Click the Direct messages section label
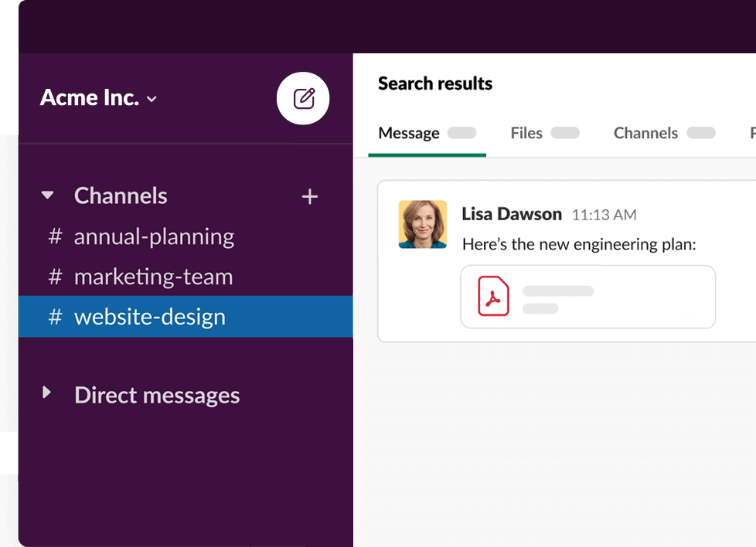This screenshot has height=547, width=756. coord(157,395)
